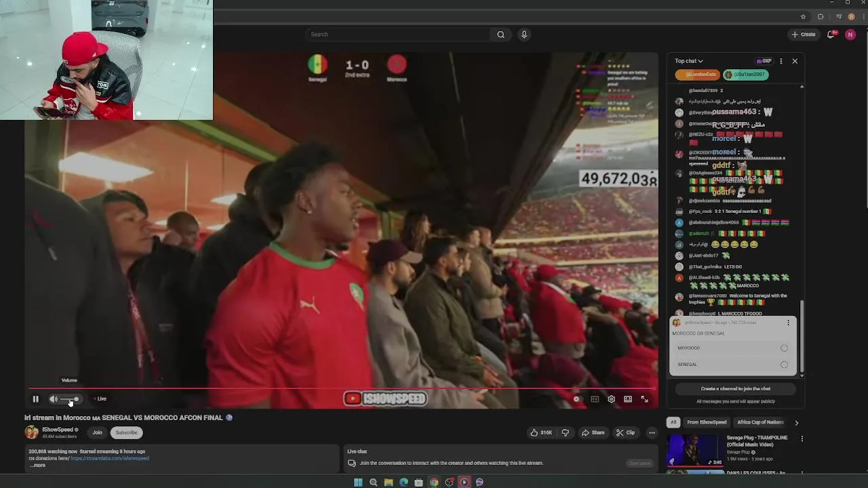Open 0XP channel points badge

764,61
